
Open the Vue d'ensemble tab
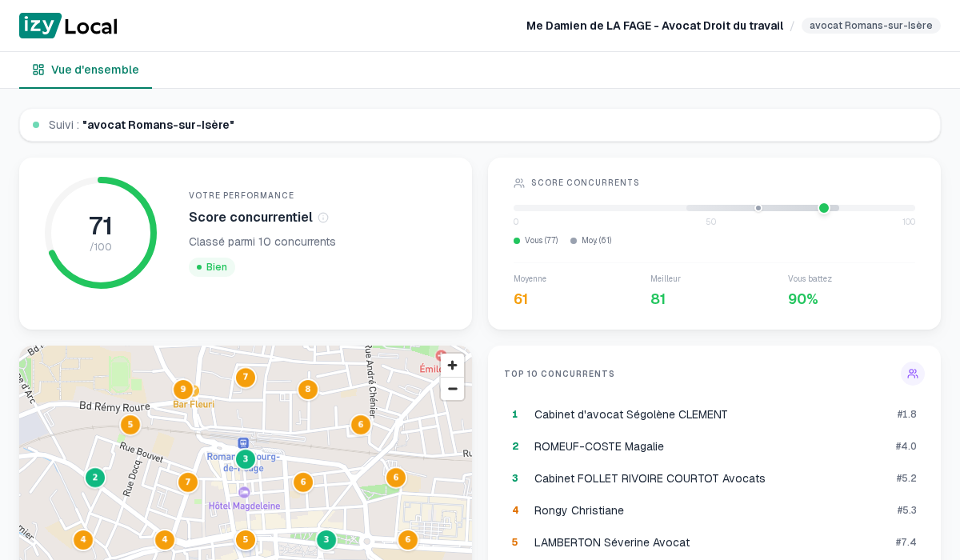(86, 70)
